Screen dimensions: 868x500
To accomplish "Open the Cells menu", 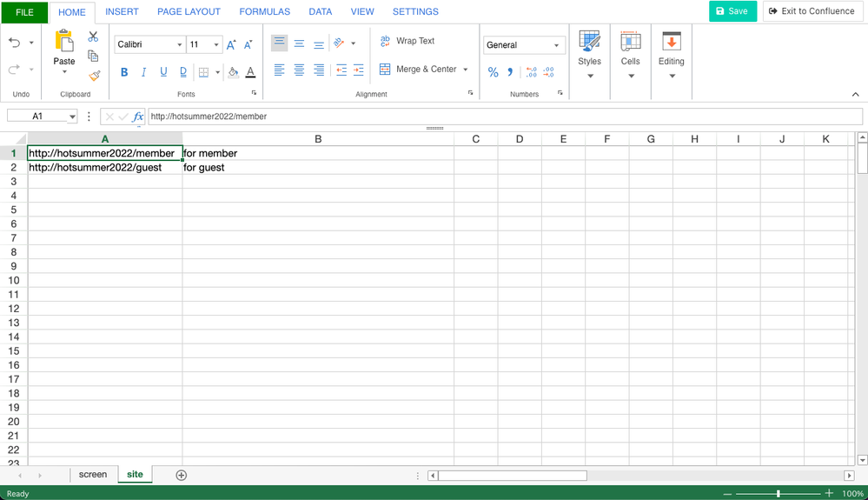I will [x=631, y=55].
